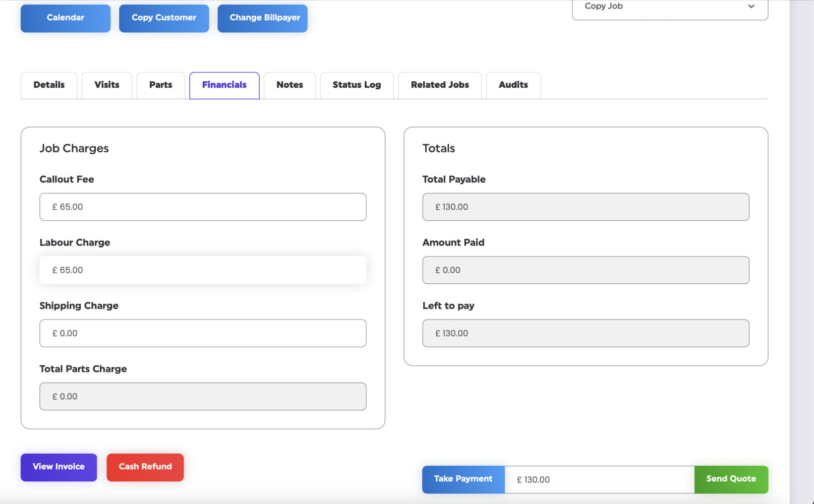Switch to Related Jobs tab
Viewport: 814px width, 504px height.
(440, 85)
